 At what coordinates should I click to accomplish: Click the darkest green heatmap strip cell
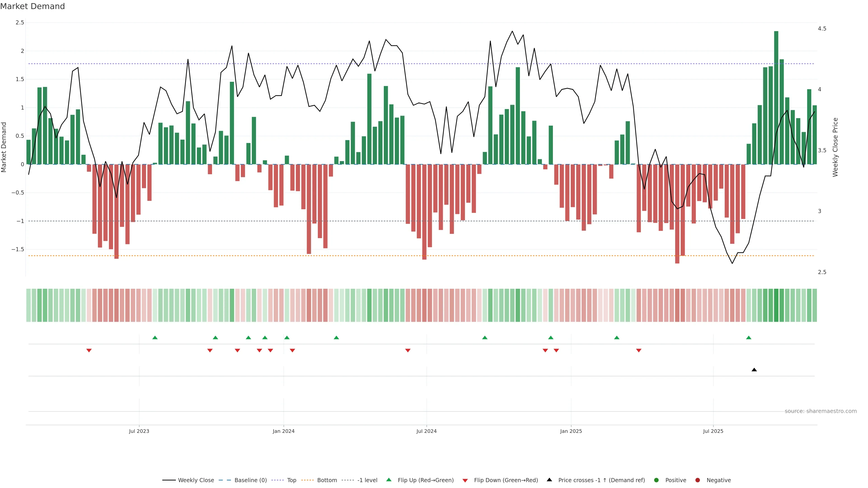(x=776, y=305)
